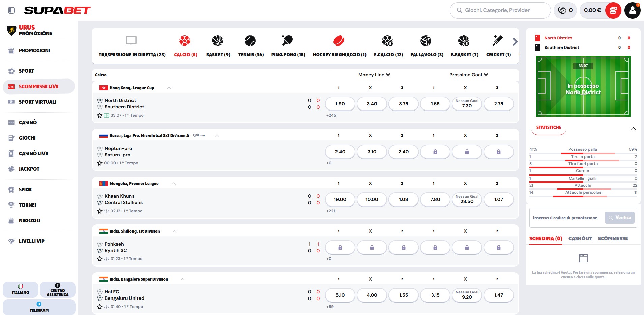
Task: Select the Hockey su Ghiaccio icon
Action: pos(339,41)
